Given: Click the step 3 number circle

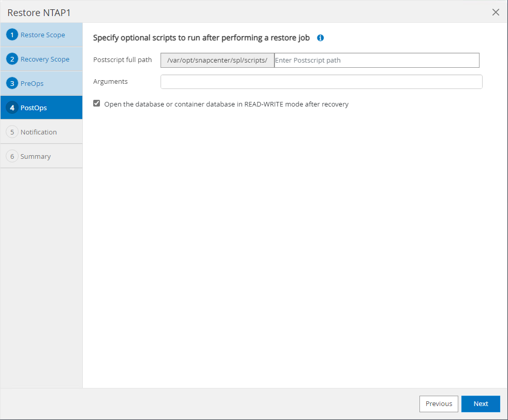Looking at the screenshot, I should click(12, 83).
